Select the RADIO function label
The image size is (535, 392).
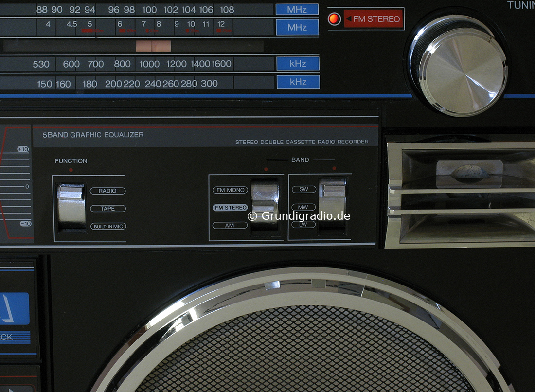107,191
